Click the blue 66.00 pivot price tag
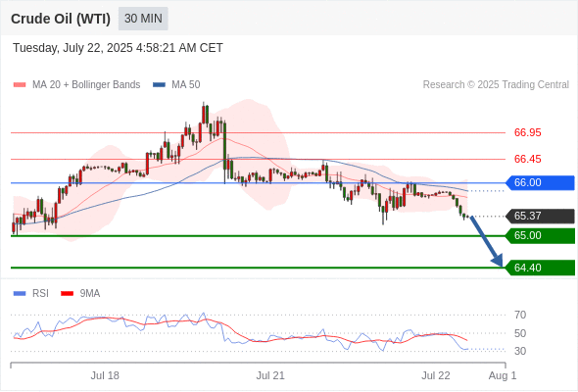 click(541, 183)
